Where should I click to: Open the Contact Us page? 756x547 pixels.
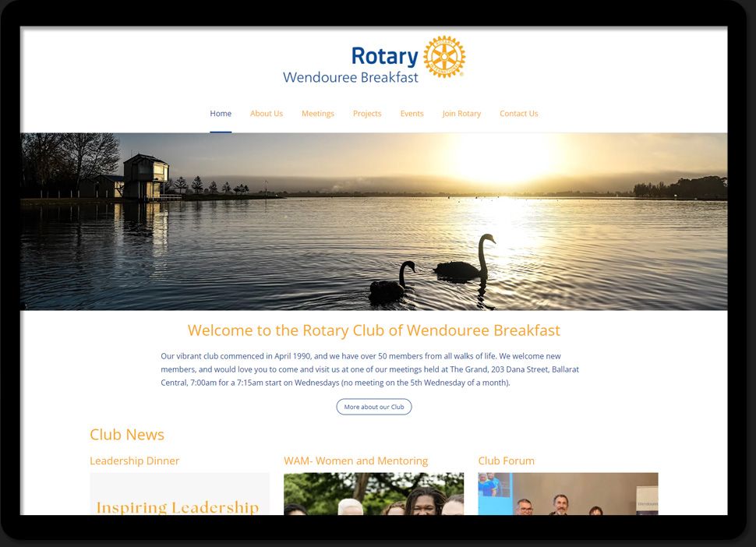[x=518, y=114]
